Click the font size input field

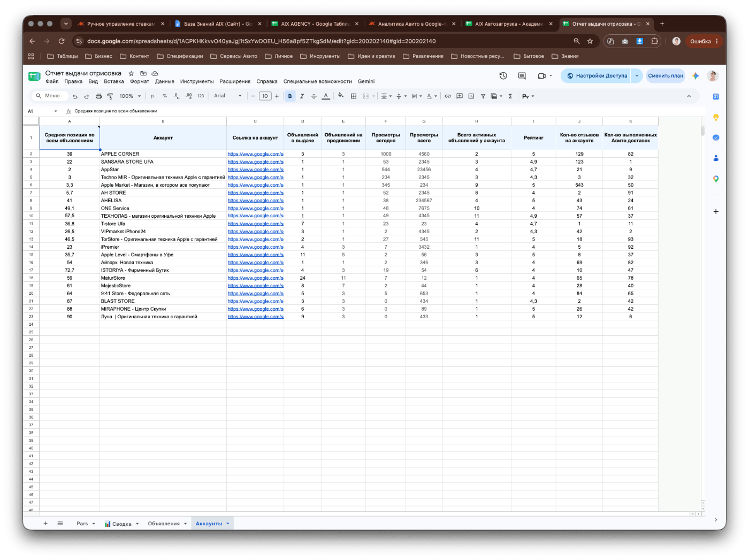pyautogui.click(x=265, y=96)
